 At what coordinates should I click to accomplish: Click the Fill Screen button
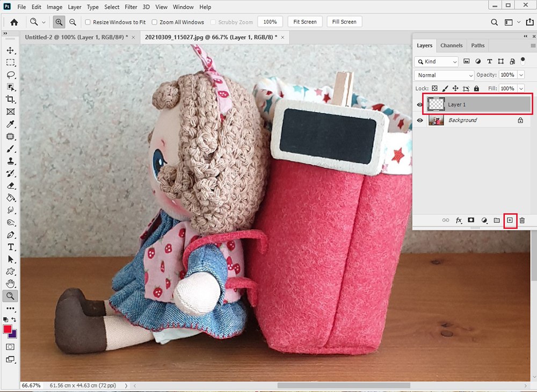click(x=344, y=22)
